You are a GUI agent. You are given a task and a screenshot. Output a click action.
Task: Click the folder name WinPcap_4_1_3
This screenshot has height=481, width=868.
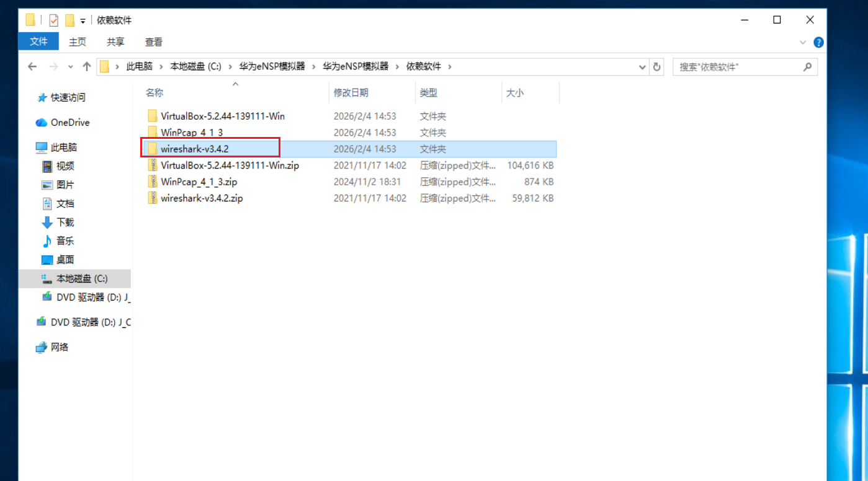click(192, 132)
